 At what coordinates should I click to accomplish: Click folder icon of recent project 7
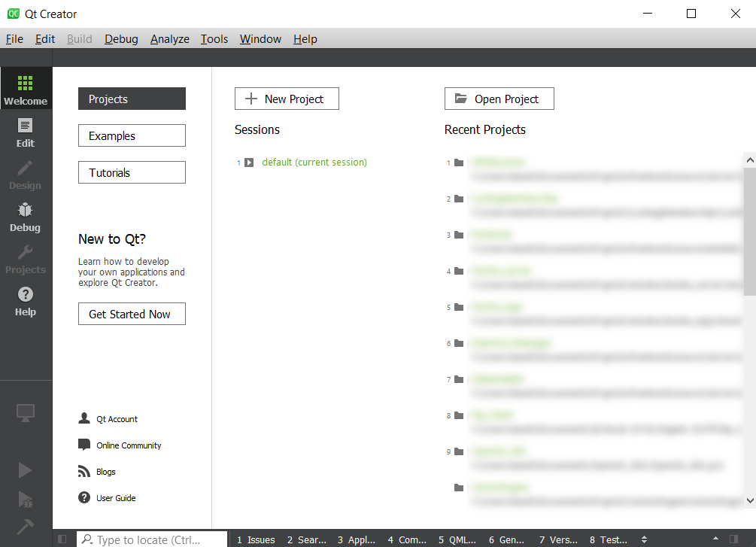pyautogui.click(x=459, y=380)
